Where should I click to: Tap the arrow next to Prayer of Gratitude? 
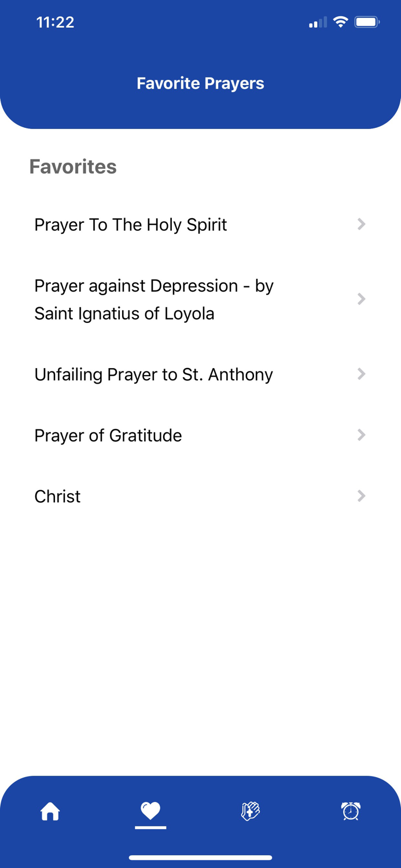click(x=361, y=435)
